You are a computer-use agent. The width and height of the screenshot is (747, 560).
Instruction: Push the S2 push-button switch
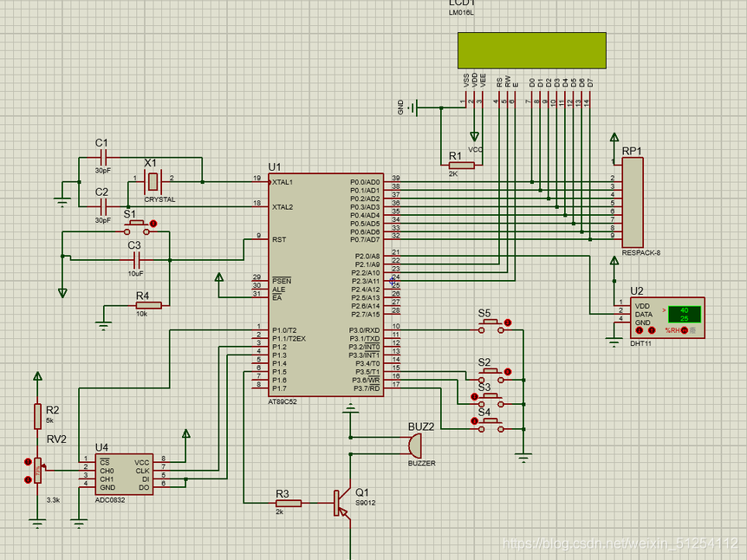(x=490, y=376)
